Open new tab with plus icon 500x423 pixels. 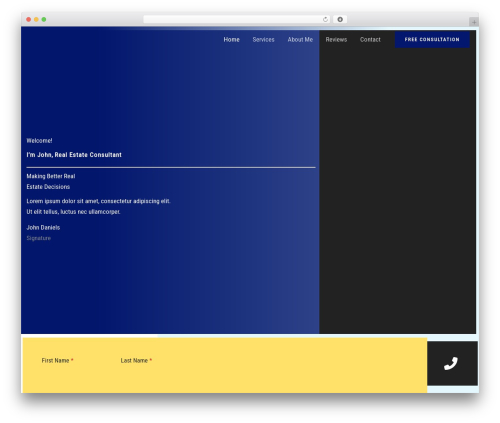tap(474, 22)
